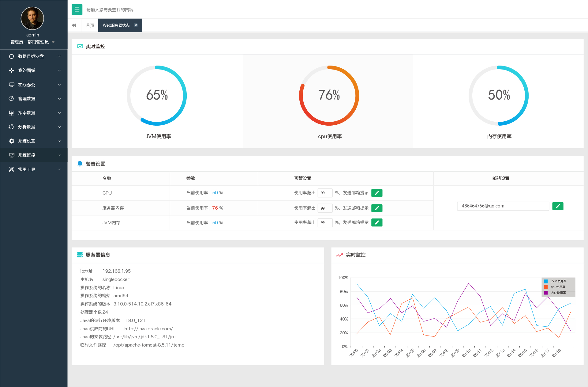
Task: Click the double-arrow tab scroll-back icon
Action: 74,25
